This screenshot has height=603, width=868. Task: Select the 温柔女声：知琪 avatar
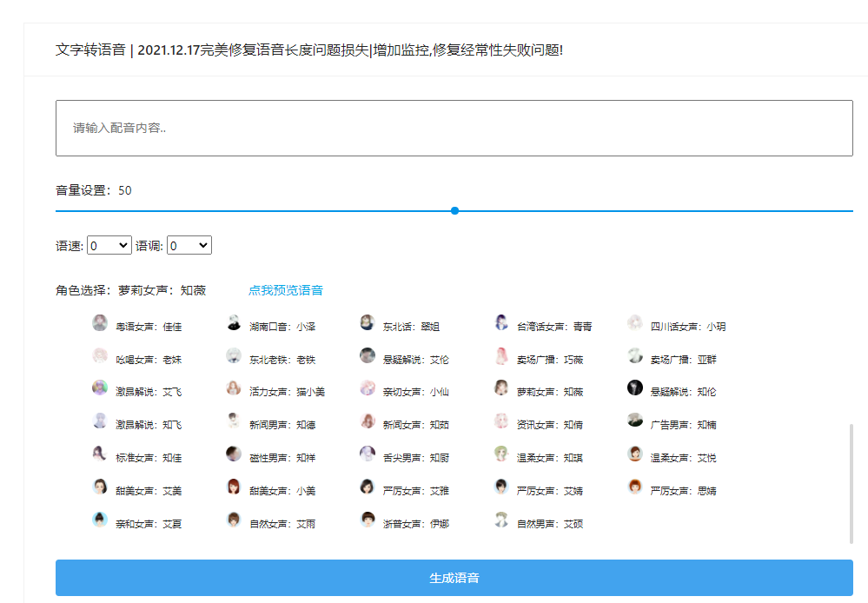[x=501, y=454]
